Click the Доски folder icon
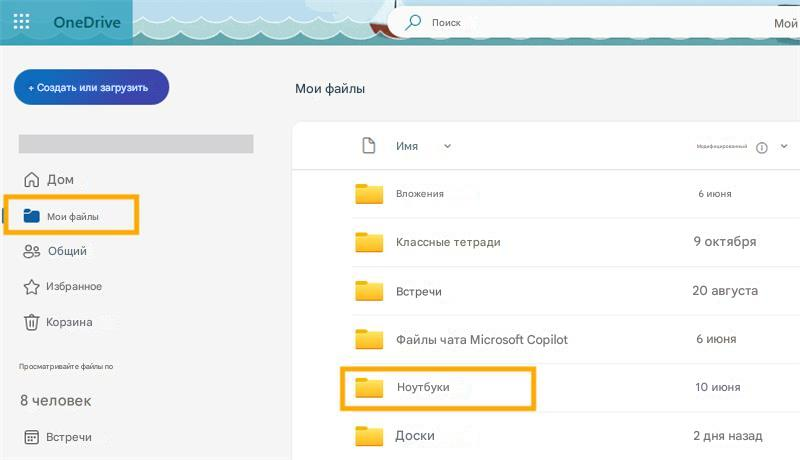 (x=369, y=436)
